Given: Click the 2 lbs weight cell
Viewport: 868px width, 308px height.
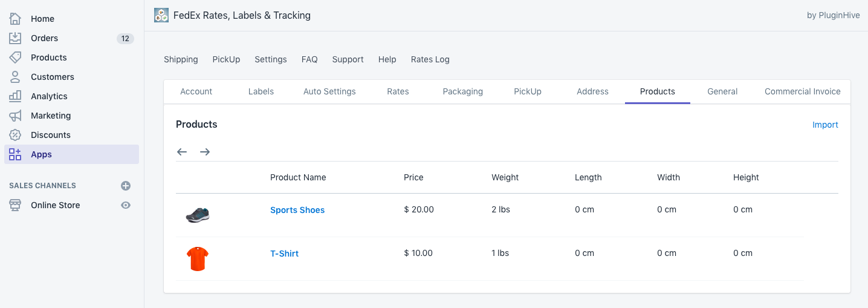Looking at the screenshot, I should (x=500, y=209).
